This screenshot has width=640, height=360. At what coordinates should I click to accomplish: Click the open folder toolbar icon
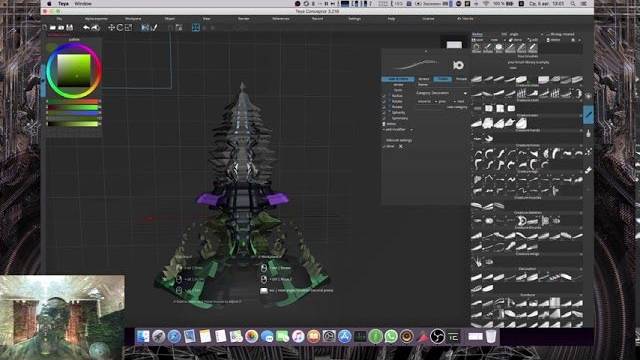tap(53, 27)
